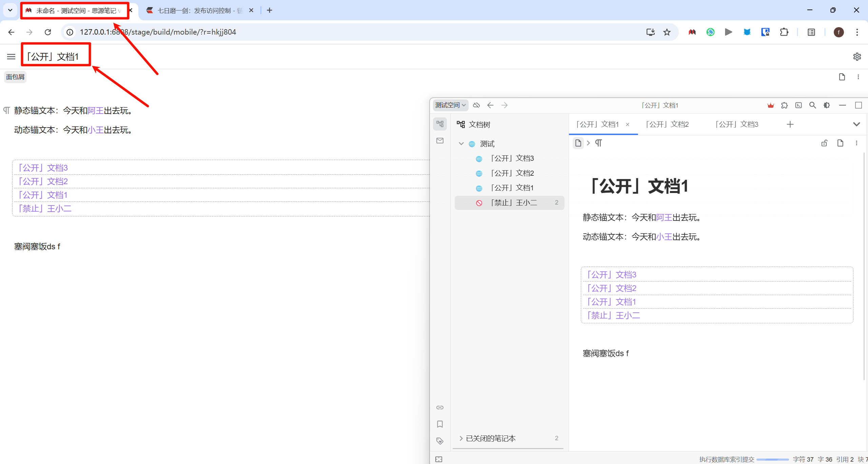Switch to the 「公开」文档3 tab

coord(736,124)
